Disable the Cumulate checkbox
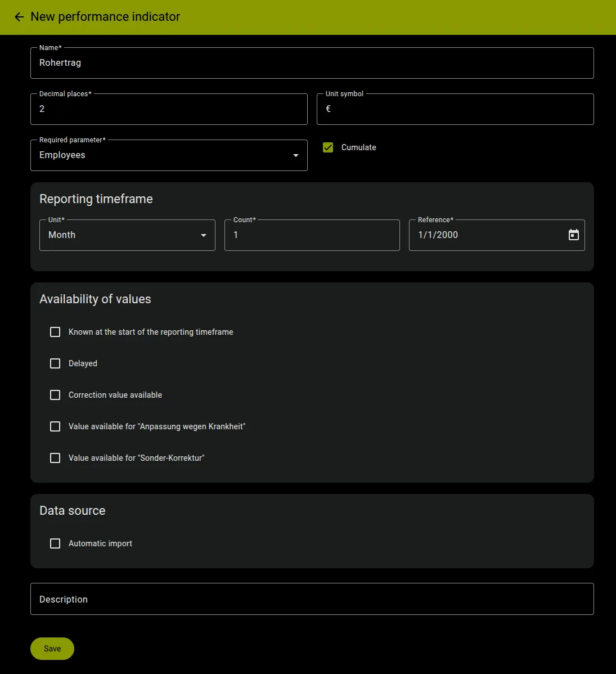This screenshot has height=674, width=616. 327,147
